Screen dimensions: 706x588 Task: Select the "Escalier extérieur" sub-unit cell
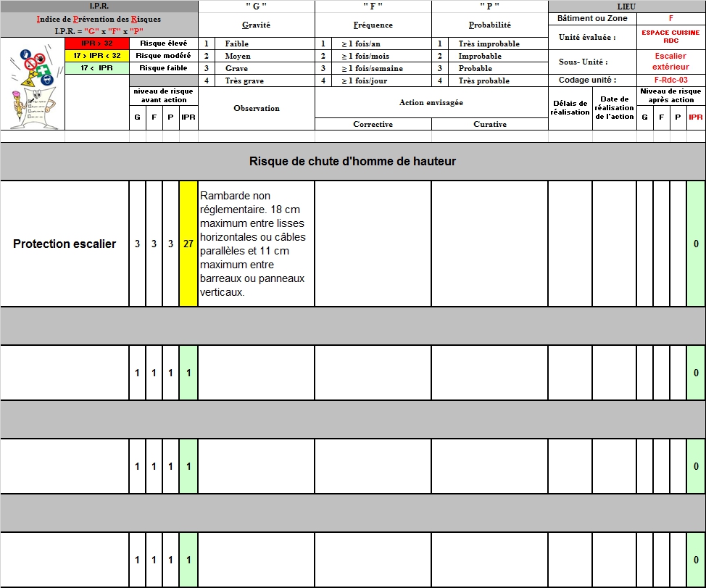(670, 62)
